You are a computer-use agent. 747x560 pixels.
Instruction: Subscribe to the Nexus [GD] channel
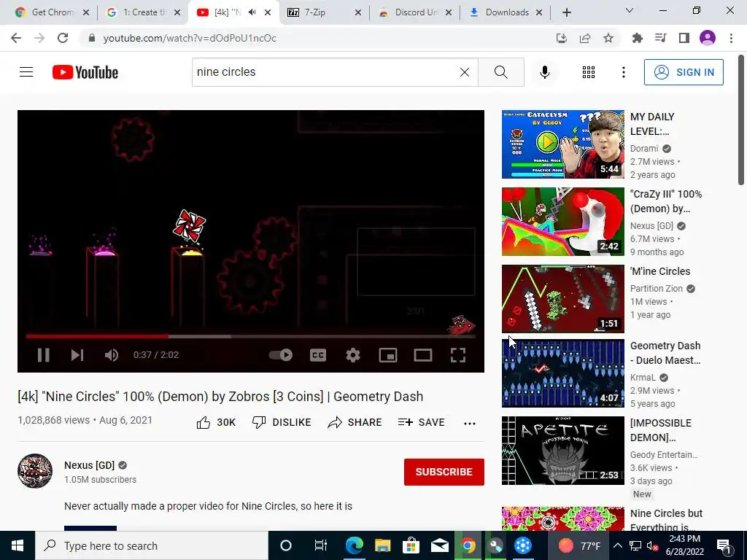point(444,472)
